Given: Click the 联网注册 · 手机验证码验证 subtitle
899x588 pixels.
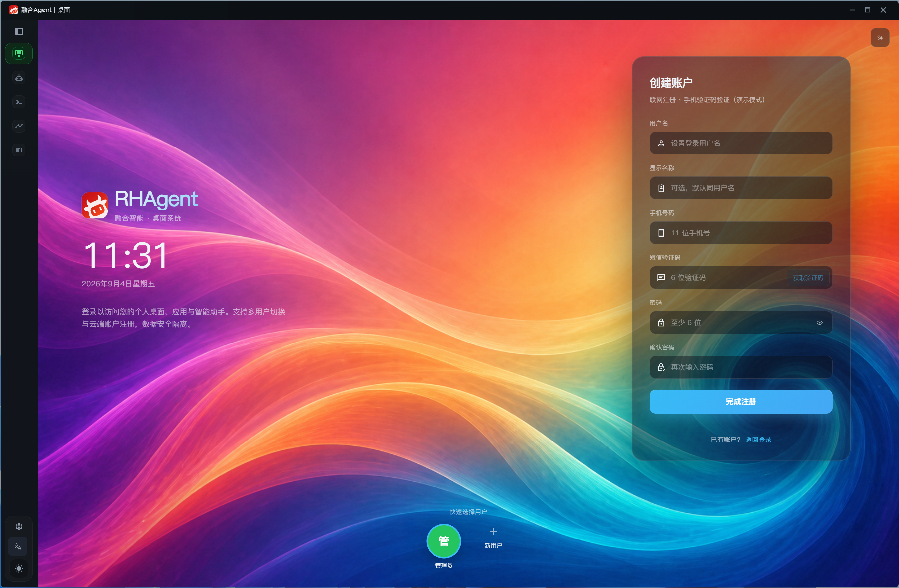Looking at the screenshot, I should coord(707,100).
